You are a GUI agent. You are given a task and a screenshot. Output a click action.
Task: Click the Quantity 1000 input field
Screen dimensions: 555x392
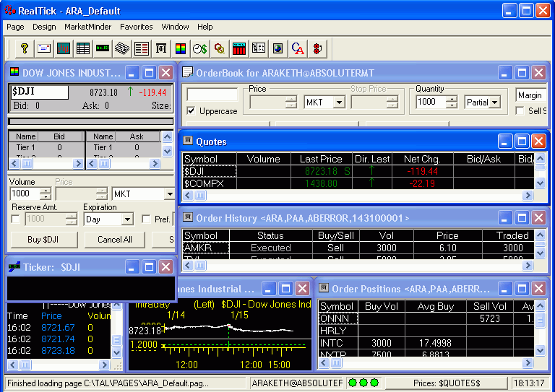coord(431,102)
